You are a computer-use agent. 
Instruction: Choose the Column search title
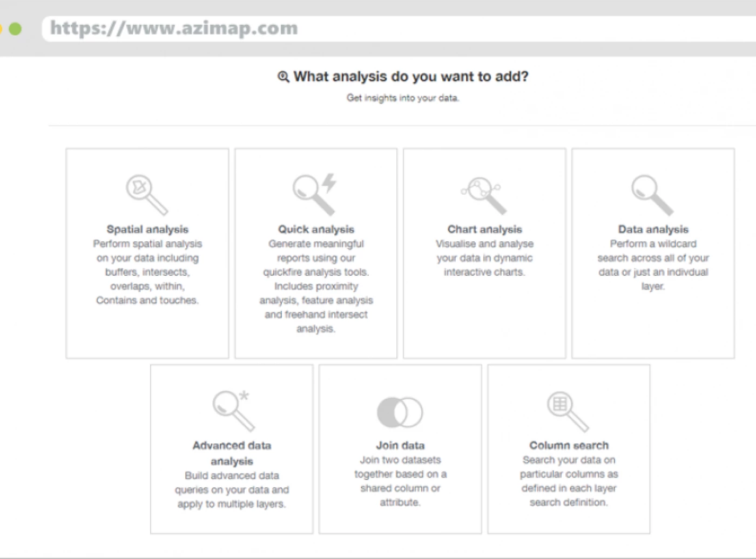(x=569, y=445)
